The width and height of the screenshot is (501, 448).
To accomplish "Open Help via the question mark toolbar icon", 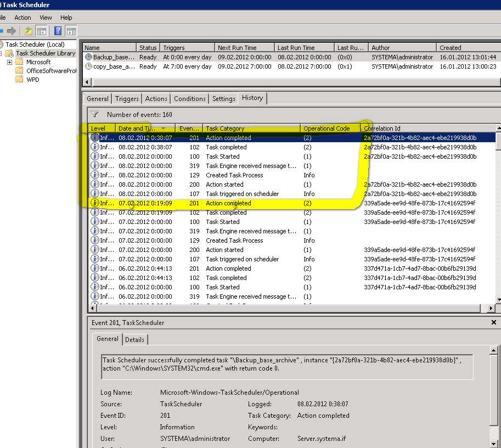I will pos(58,31).
